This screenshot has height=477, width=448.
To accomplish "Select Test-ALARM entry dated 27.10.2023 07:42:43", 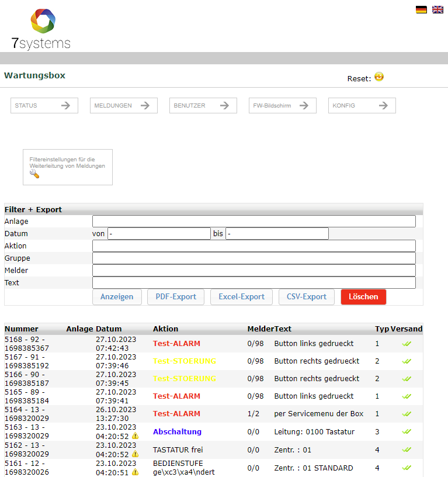I will coord(176,344).
